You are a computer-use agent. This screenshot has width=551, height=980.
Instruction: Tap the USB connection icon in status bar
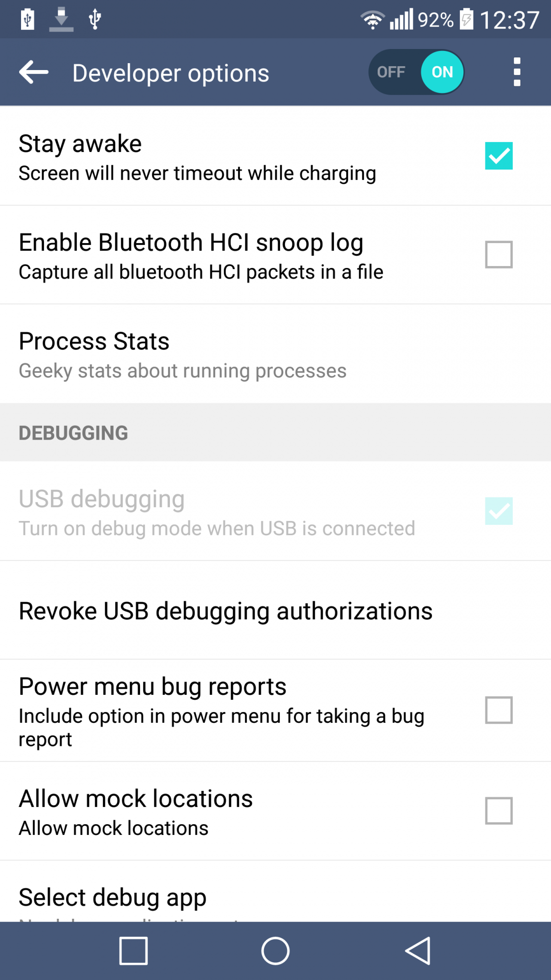95,20
